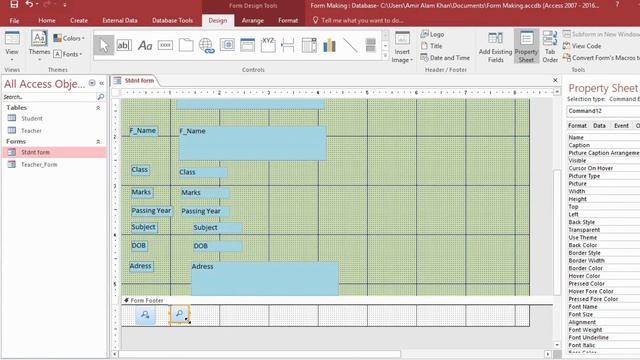Switch to the Home tab
The height and width of the screenshot is (360, 640).
(47, 20)
